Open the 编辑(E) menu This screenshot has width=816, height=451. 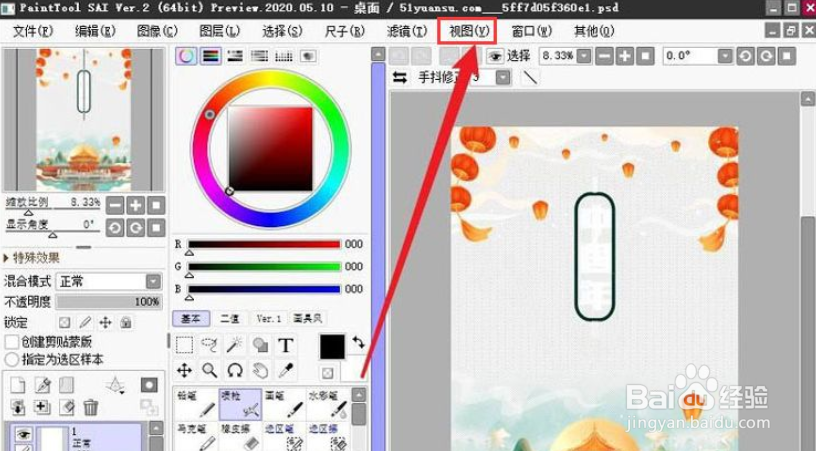point(95,31)
